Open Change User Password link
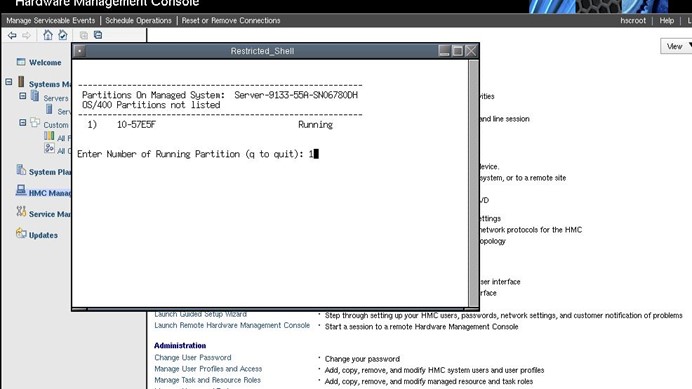The width and height of the screenshot is (692, 389). [x=193, y=358]
